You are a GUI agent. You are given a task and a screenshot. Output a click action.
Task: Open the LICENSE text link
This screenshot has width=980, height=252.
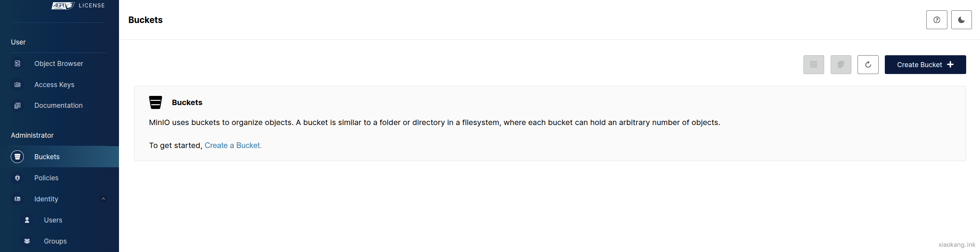92,5
